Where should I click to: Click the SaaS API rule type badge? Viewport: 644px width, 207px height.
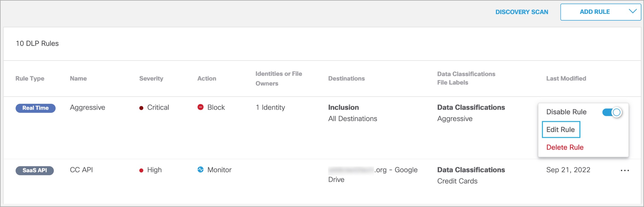(x=35, y=171)
